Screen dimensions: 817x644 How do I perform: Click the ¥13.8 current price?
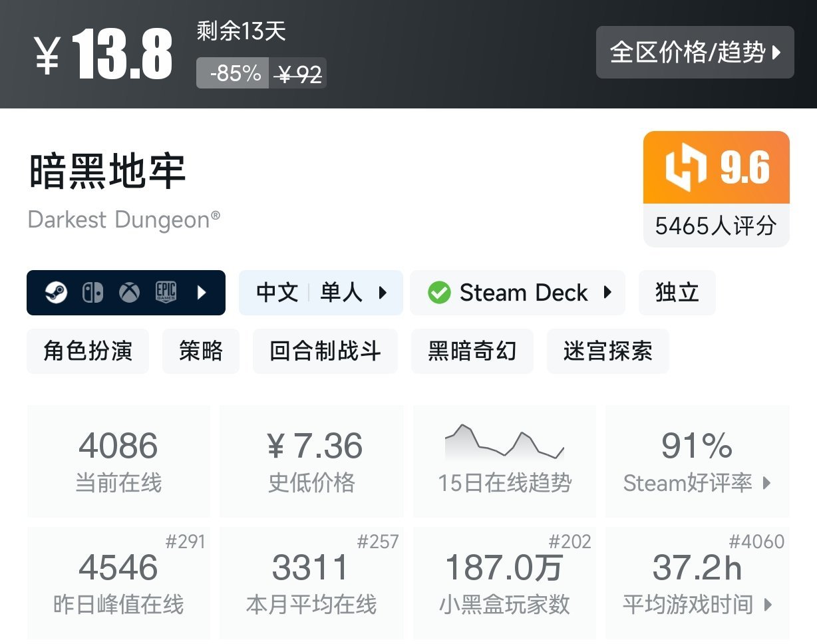[x=103, y=56]
